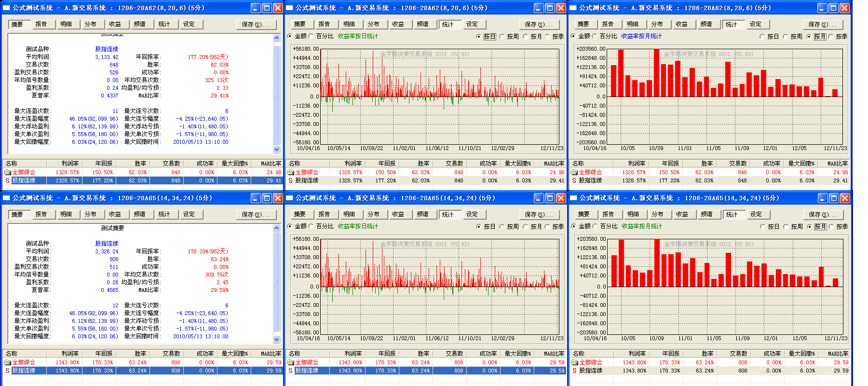
Task: Select 按季 radio in 20A62 daily chart window
Action: point(547,36)
